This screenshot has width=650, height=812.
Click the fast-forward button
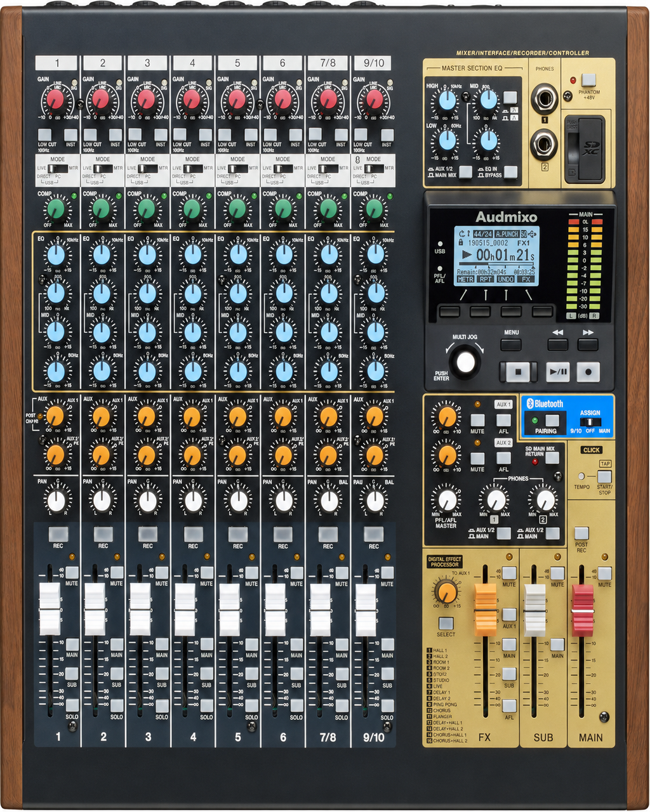(x=588, y=344)
